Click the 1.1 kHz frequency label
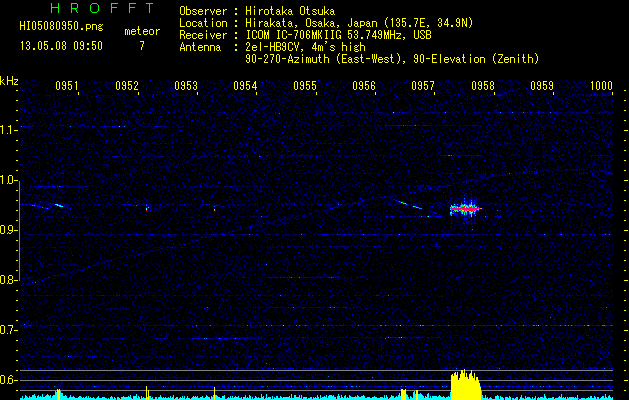This screenshot has width=629, height=400. click(x=8, y=130)
